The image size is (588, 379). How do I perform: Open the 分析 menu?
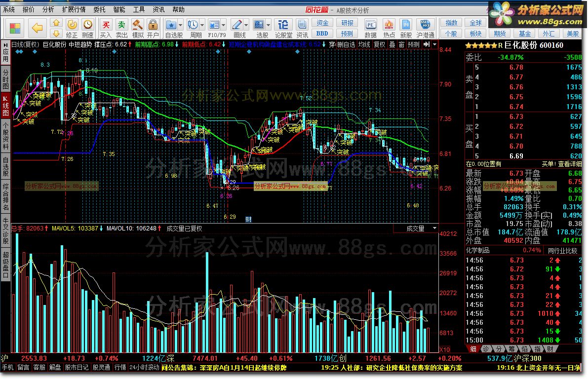pyautogui.click(x=48, y=9)
